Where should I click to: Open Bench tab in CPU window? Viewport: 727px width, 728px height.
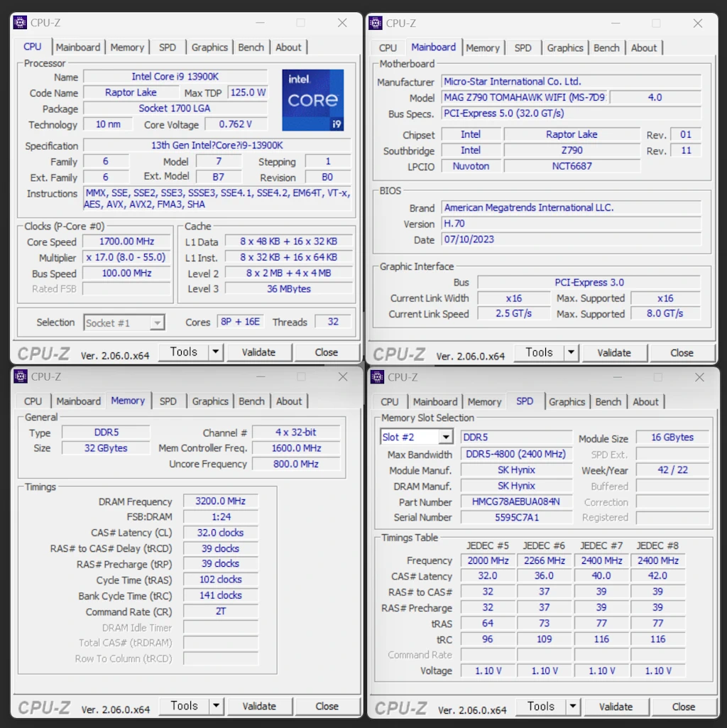pyautogui.click(x=251, y=48)
